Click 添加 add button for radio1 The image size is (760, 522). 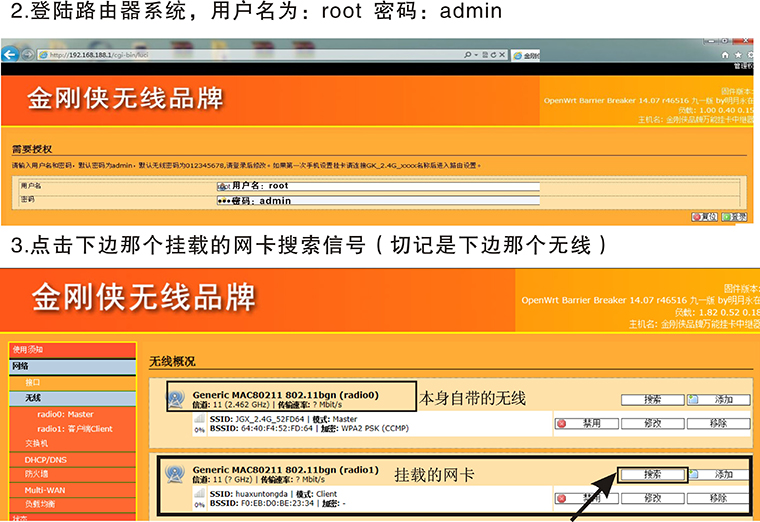pyautogui.click(x=718, y=475)
